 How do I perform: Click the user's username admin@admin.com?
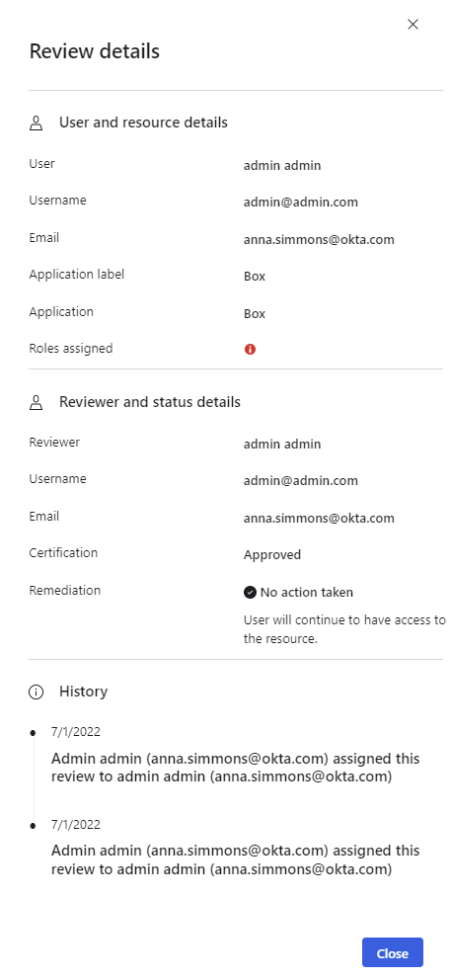click(x=300, y=203)
